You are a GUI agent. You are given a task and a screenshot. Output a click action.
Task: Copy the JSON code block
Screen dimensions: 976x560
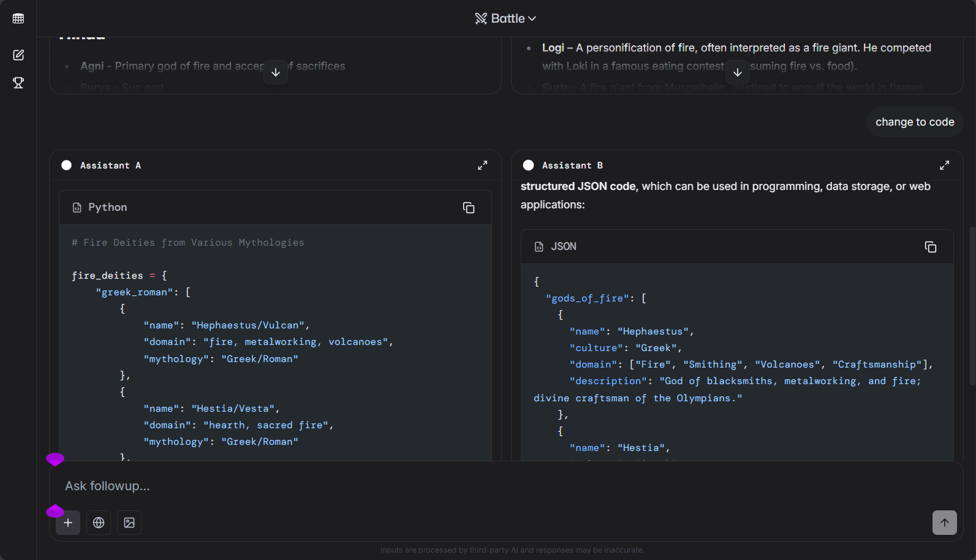[x=931, y=247]
